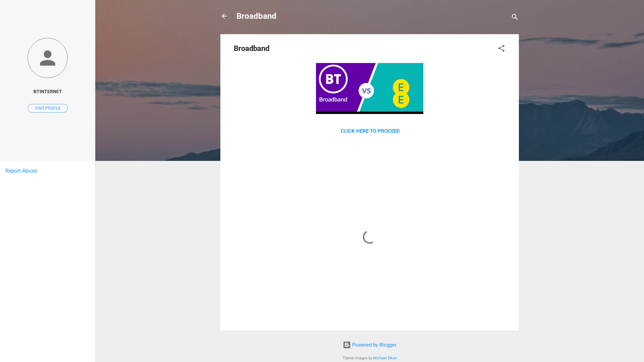
Task: Click the Blogger logo icon in footer
Action: tap(346, 345)
